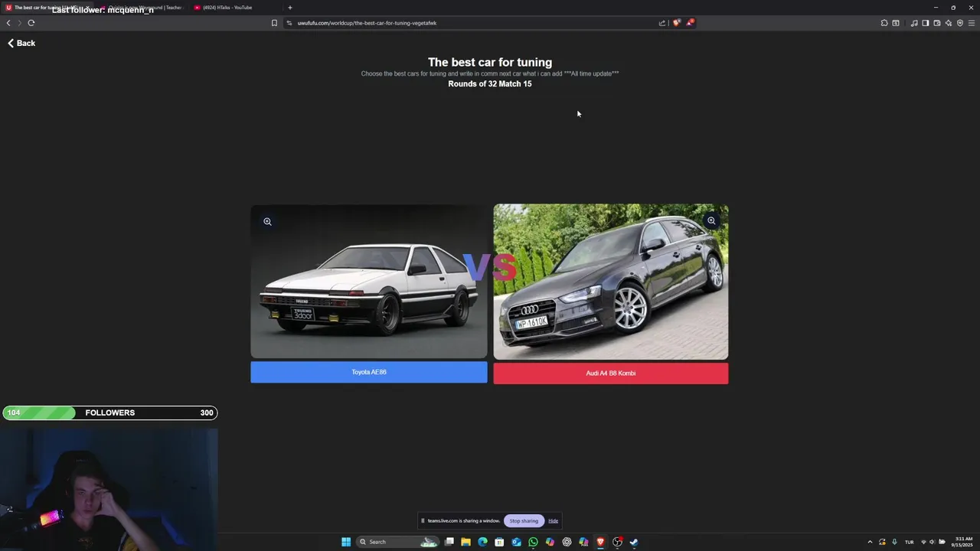Open Brave VPN shield icon
Image resolution: width=980 pixels, height=551 pixels.
point(960,23)
